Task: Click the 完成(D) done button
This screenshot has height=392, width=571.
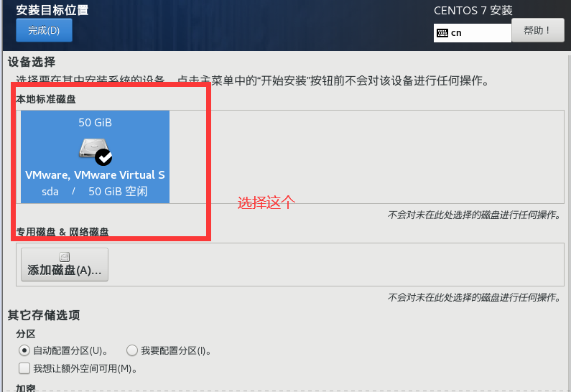Action: pyautogui.click(x=44, y=30)
